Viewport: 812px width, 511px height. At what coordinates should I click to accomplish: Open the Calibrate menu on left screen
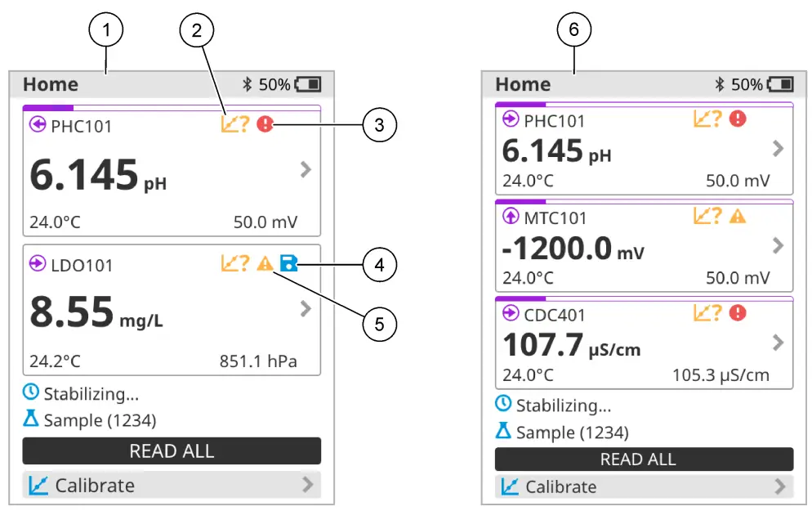[172, 485]
